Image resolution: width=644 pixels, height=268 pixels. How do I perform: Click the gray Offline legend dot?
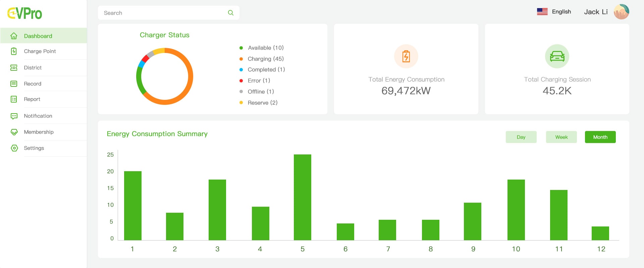(x=241, y=91)
